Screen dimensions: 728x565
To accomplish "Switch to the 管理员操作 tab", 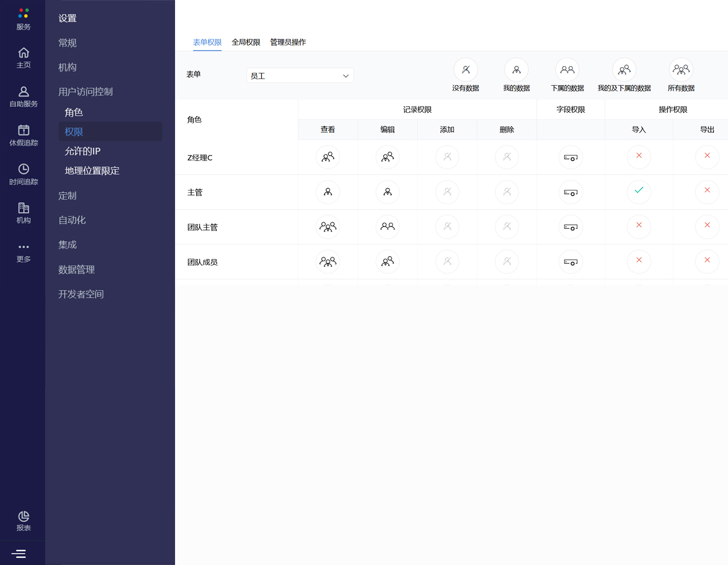I will click(x=288, y=42).
